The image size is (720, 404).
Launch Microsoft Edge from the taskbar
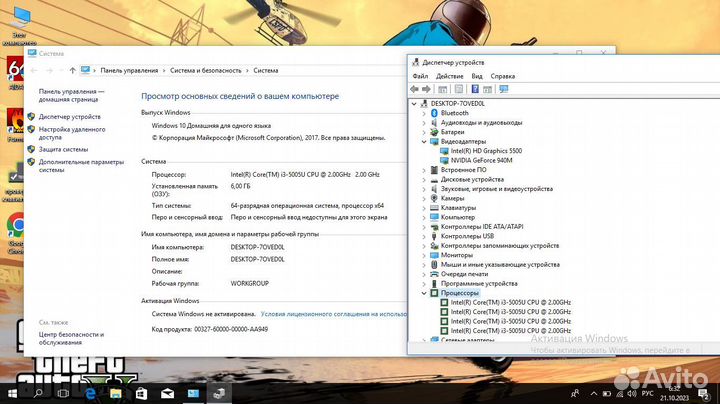coord(90,393)
